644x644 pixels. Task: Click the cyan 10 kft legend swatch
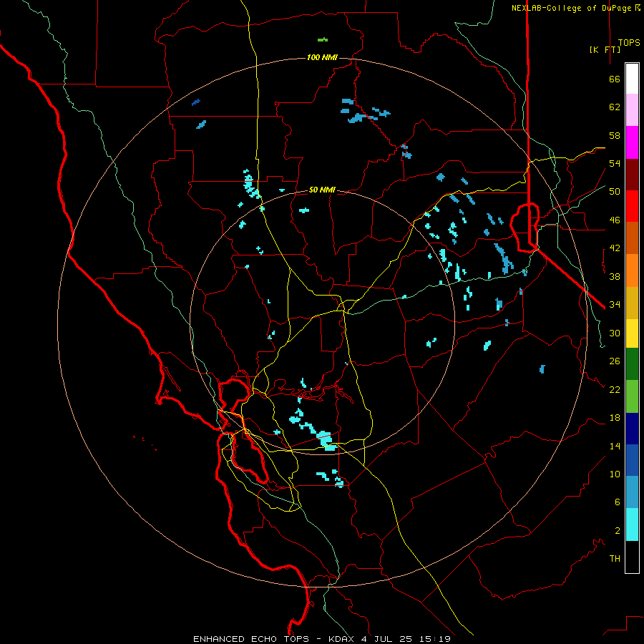632,525
